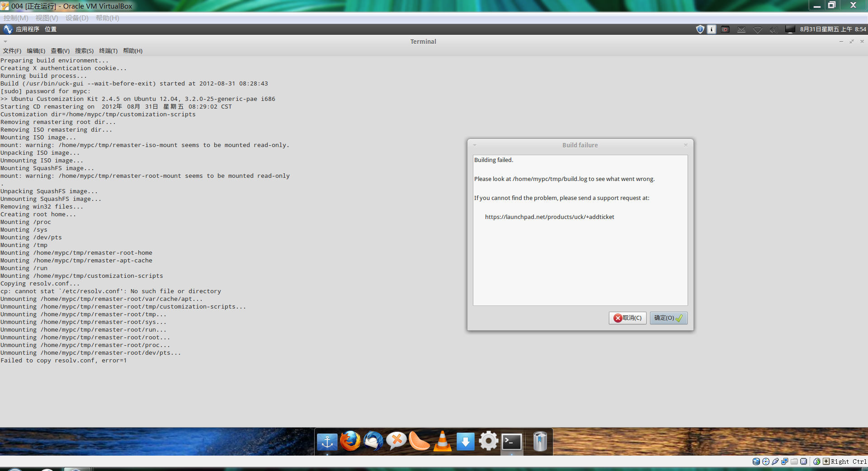868x471 pixels.
Task: Click the Terminal window title text
Action: tap(423, 42)
